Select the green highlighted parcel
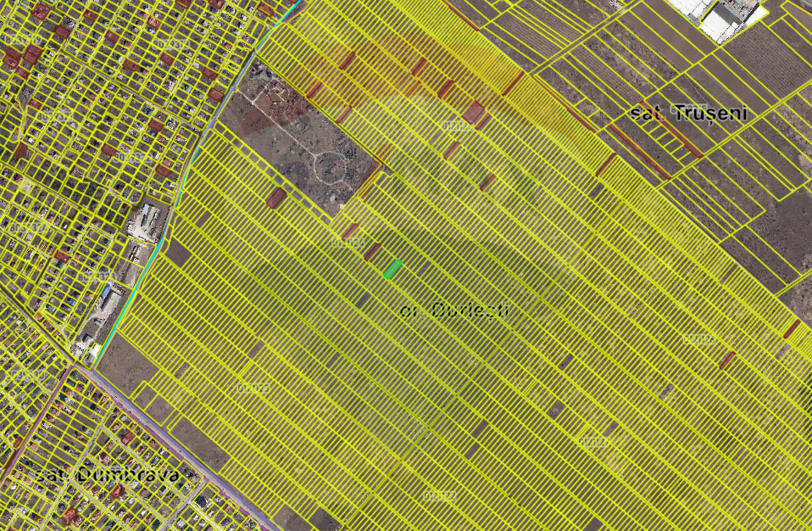The width and height of the screenshot is (812, 531). 392,270
